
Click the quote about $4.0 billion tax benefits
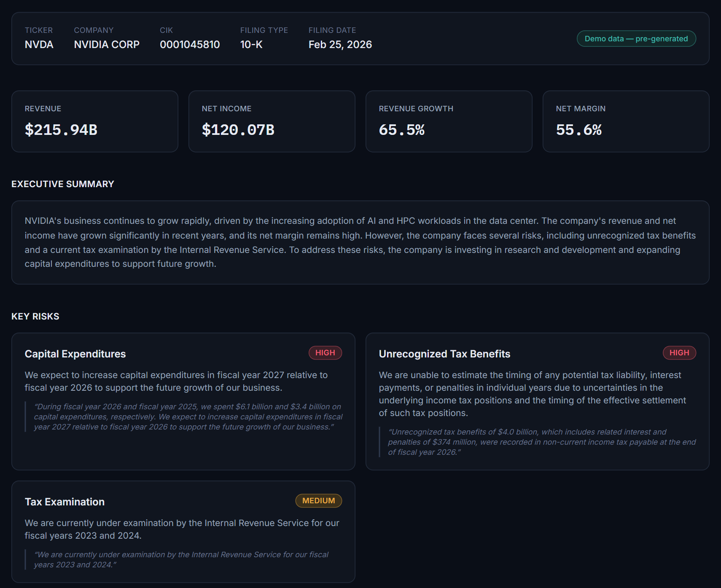[542, 442]
